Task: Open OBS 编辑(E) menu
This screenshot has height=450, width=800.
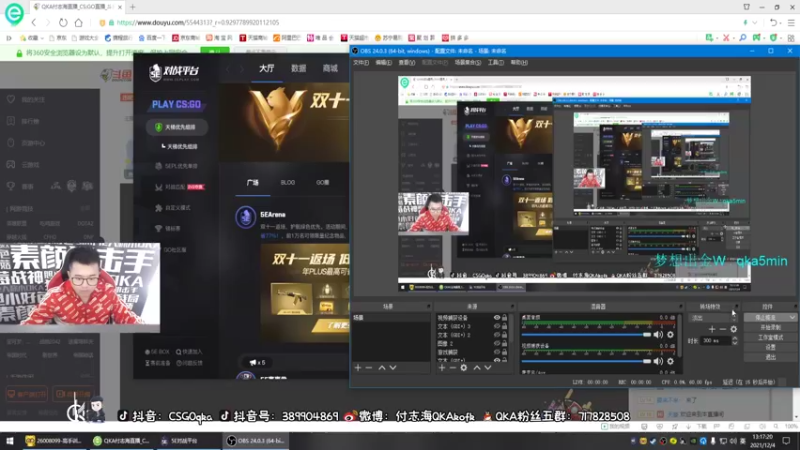Action: [383, 63]
